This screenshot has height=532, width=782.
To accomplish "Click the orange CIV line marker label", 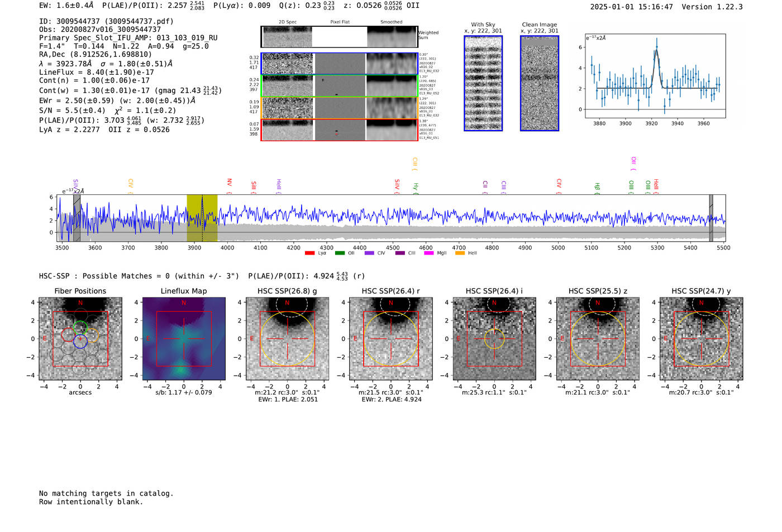I will [130, 186].
